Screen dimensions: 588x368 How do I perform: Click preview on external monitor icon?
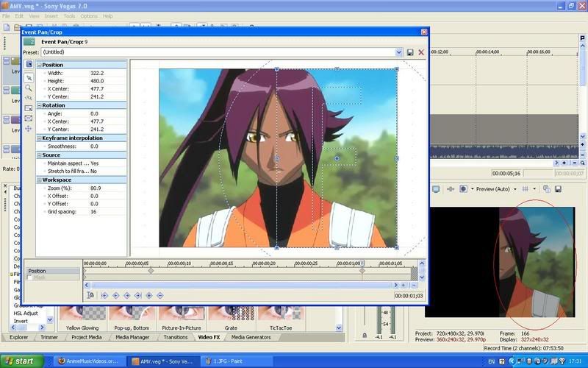(436, 189)
